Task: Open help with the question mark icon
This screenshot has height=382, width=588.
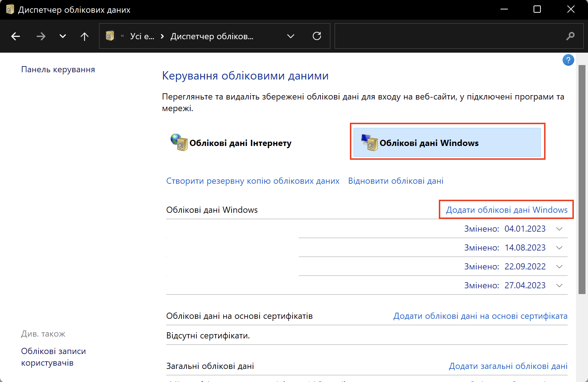Action: (x=568, y=60)
